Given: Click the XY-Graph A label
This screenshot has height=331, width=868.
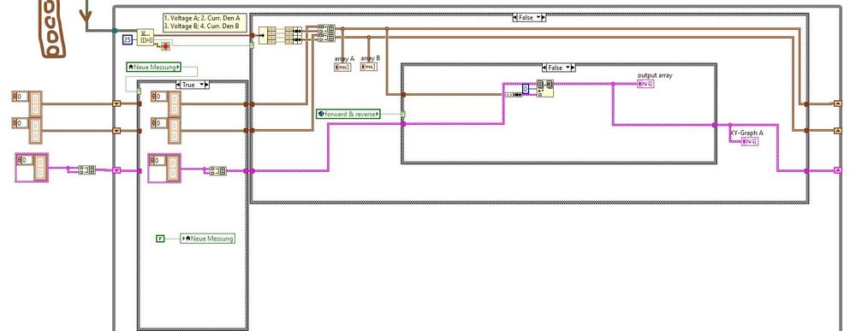Looking at the screenshot, I should point(746,133).
